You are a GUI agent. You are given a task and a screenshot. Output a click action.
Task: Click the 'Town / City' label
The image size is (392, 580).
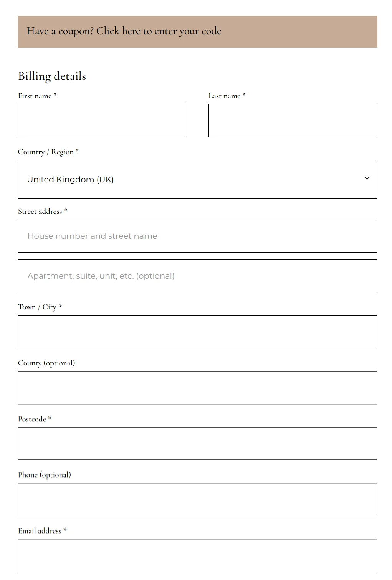pyautogui.click(x=37, y=307)
